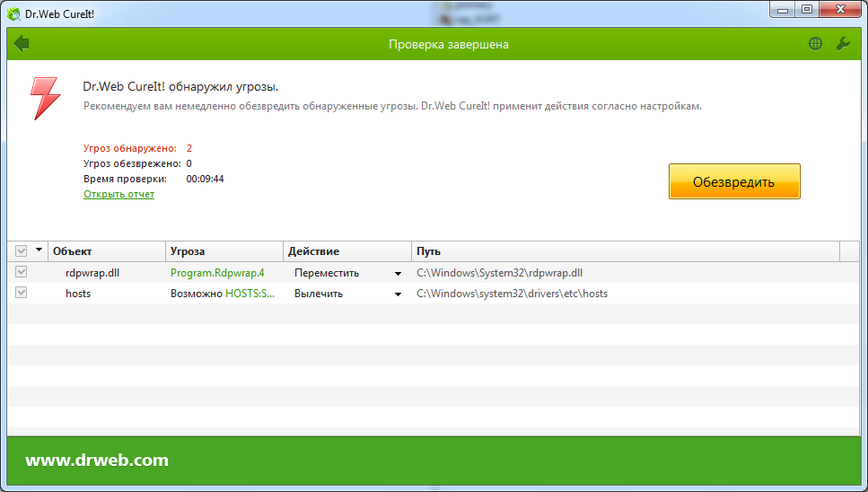Click the scan time value 00:09:44

[205, 179]
